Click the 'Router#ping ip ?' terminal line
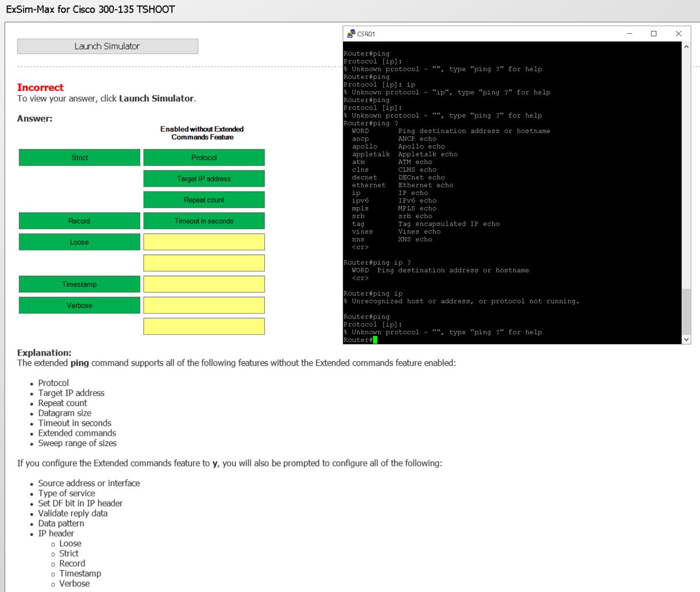 pos(377,262)
